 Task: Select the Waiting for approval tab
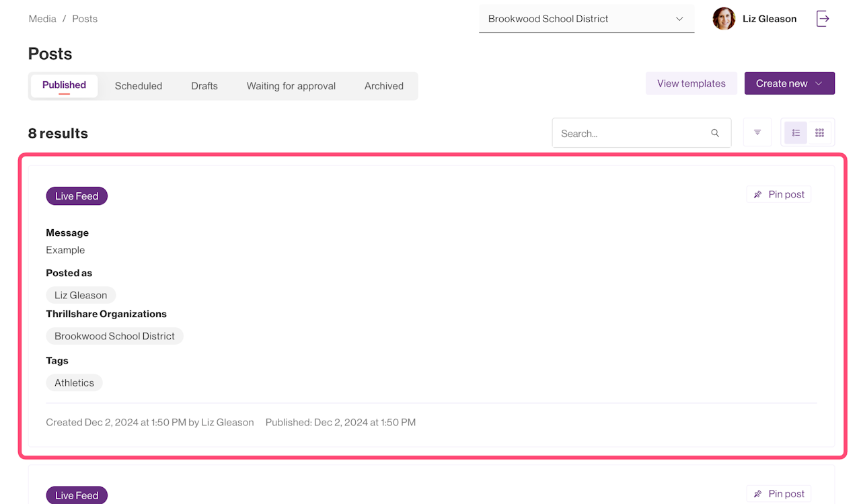(x=291, y=86)
